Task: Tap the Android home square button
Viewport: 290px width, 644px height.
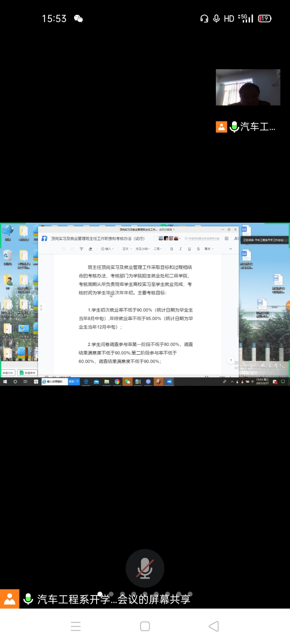Action: point(145,626)
